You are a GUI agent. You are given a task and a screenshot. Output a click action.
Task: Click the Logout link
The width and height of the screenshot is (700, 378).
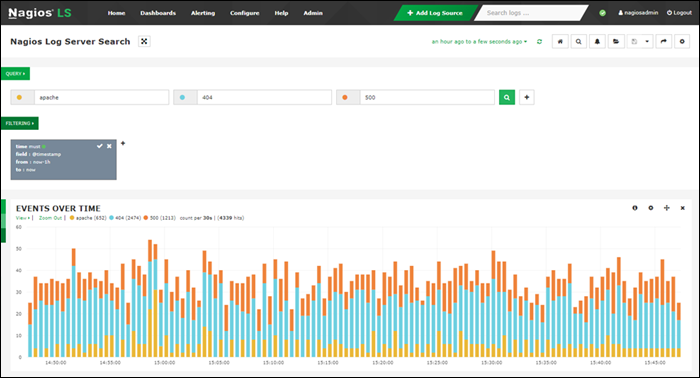tap(679, 13)
